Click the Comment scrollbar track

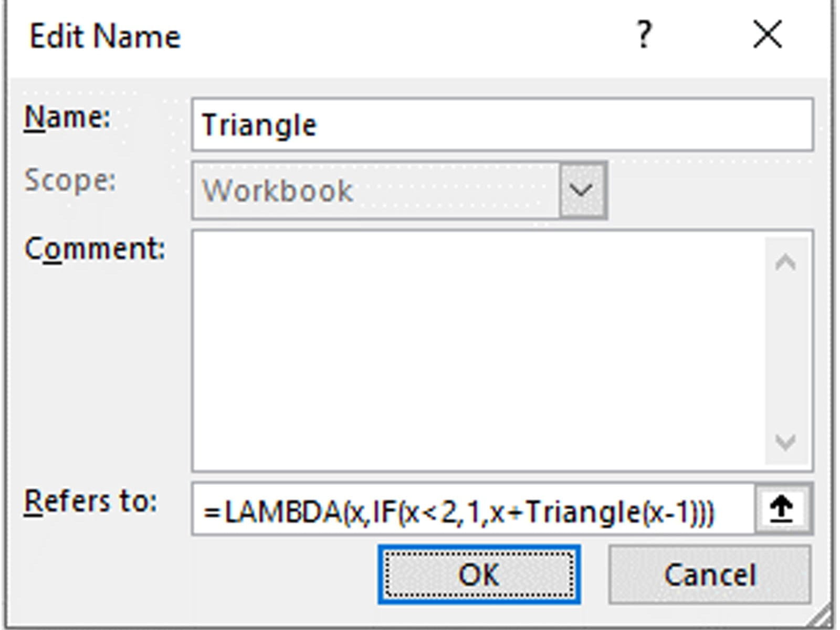coord(785,352)
